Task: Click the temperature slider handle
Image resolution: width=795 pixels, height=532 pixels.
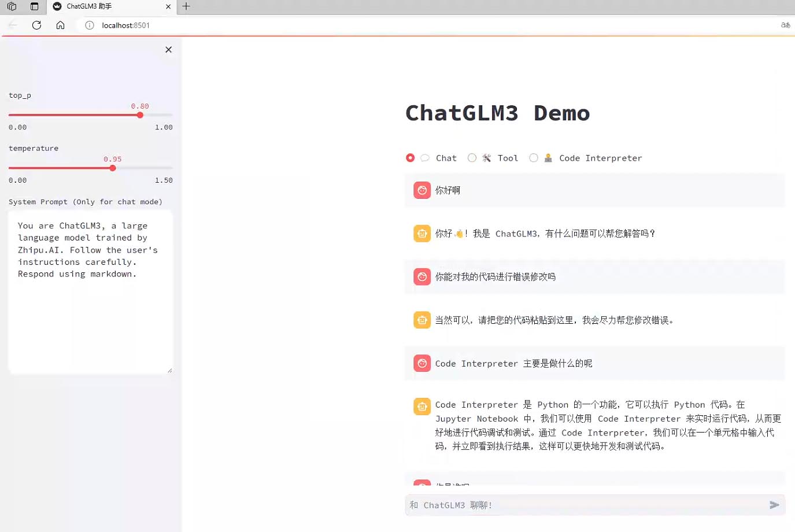Action: (113, 168)
